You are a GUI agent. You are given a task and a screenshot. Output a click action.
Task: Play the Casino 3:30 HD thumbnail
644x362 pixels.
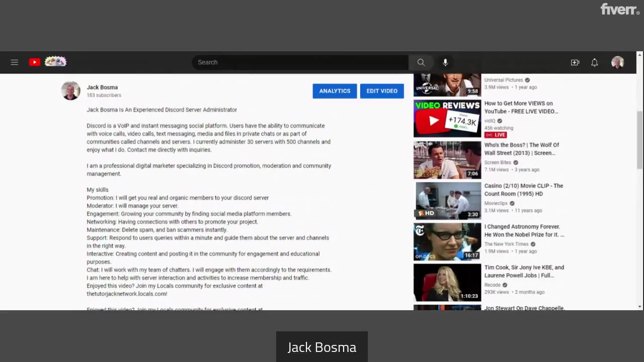[x=447, y=201]
